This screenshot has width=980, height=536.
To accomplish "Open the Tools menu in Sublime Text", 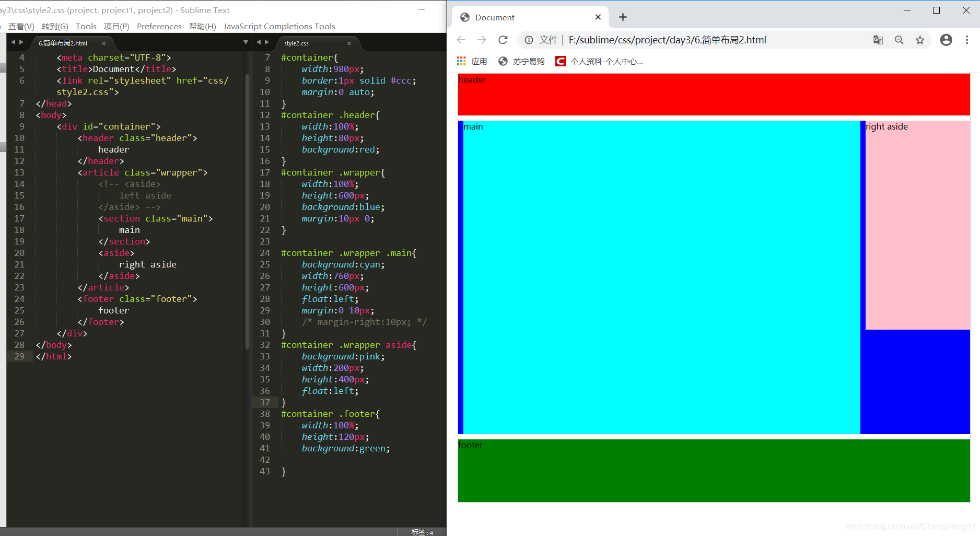I will [86, 26].
